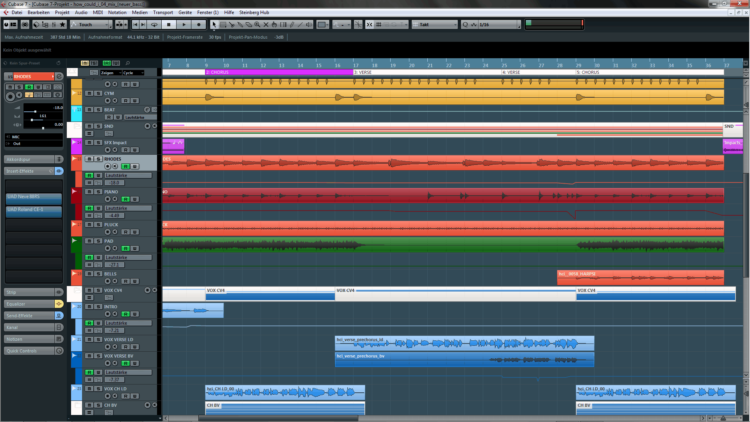Open the Transport menu

coord(163,12)
